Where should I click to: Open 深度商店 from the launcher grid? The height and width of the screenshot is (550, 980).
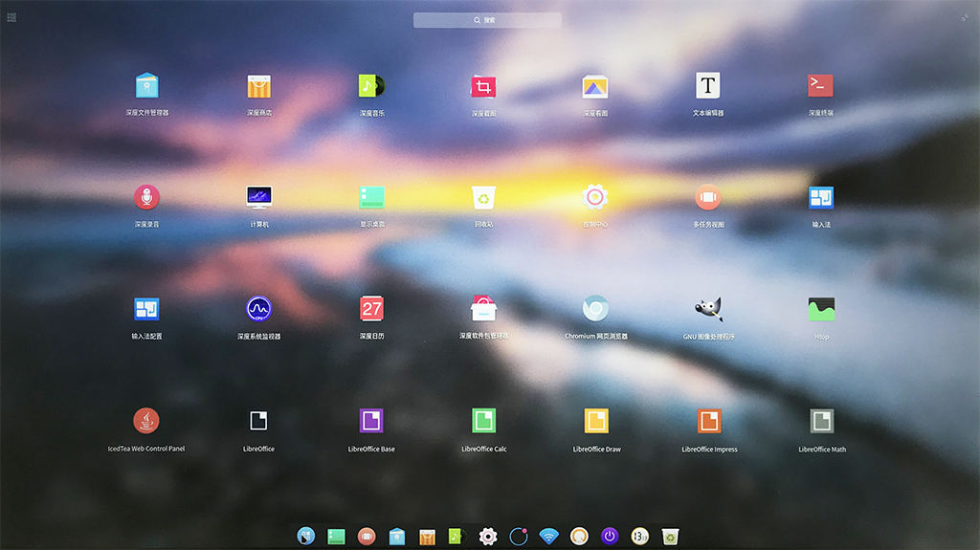tap(258, 86)
